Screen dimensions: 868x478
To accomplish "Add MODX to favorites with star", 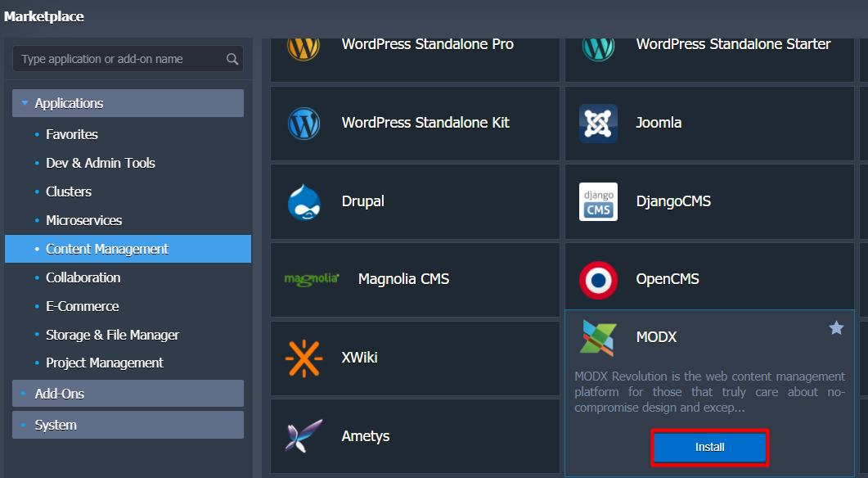I will (x=836, y=328).
